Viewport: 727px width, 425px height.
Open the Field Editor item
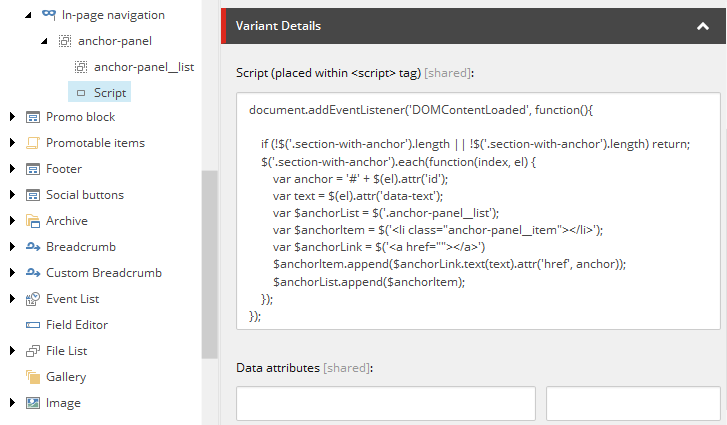(77, 325)
